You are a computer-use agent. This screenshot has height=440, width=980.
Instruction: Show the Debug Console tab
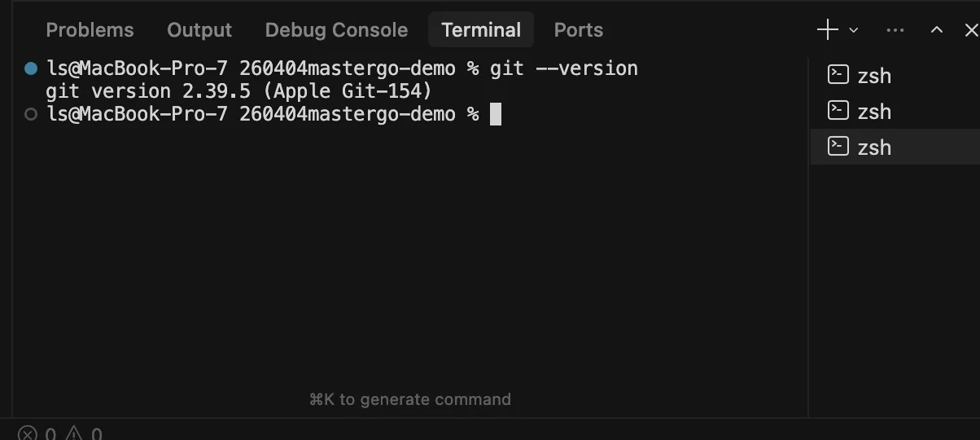[336, 30]
